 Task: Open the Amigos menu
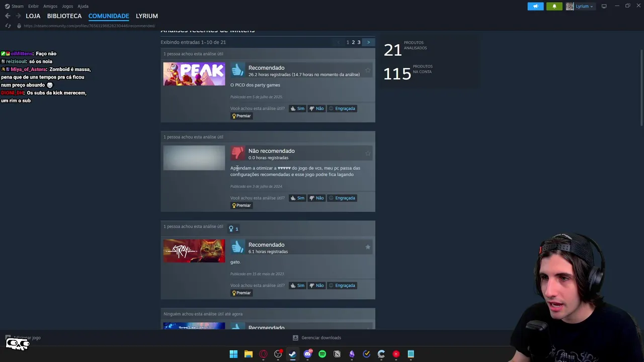coord(50,6)
